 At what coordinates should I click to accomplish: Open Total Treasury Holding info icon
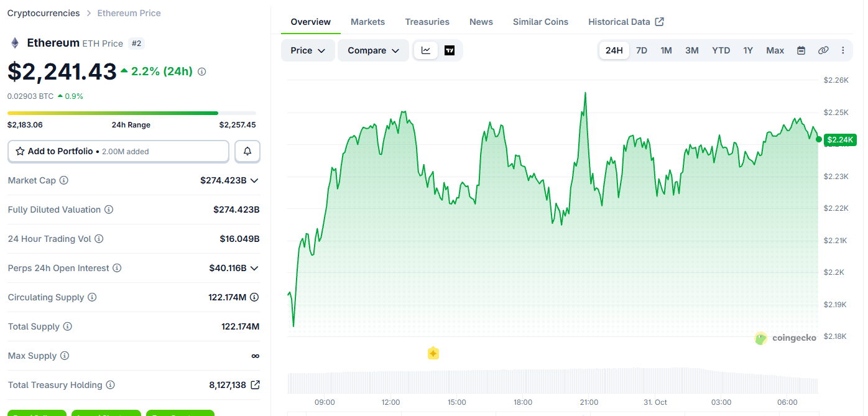pyautogui.click(x=110, y=385)
